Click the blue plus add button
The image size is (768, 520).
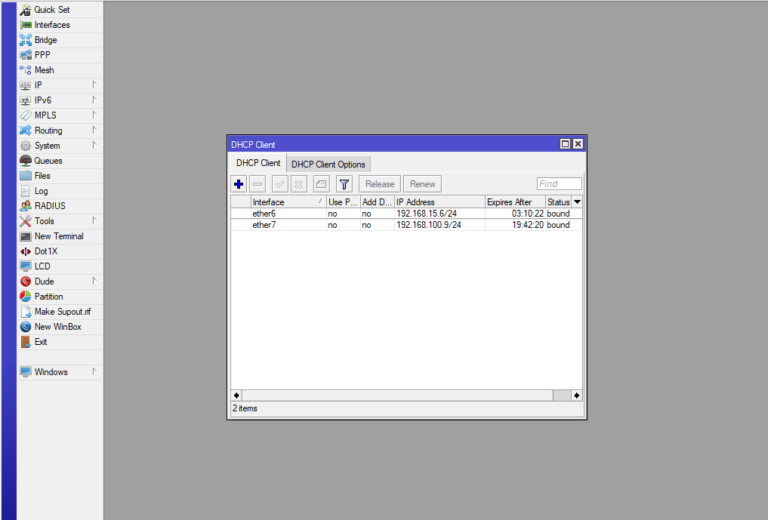pyautogui.click(x=238, y=184)
